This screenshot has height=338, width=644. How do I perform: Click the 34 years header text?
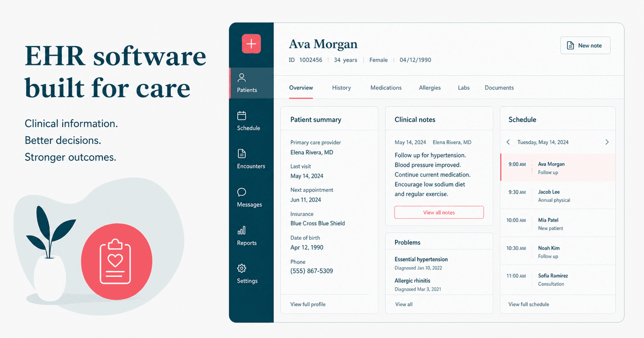346,60
